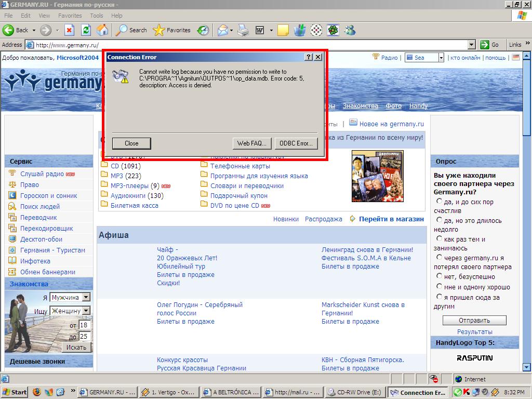This screenshot has width=532, height=399.
Task: Open the Favorites menu
Action: 70,16
